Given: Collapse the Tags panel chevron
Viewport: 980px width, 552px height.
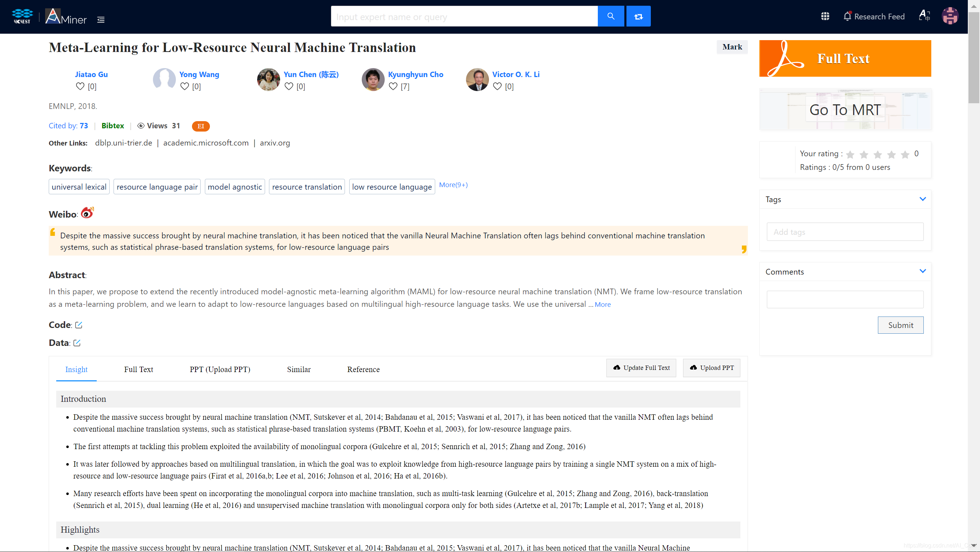Looking at the screenshot, I should pyautogui.click(x=922, y=199).
